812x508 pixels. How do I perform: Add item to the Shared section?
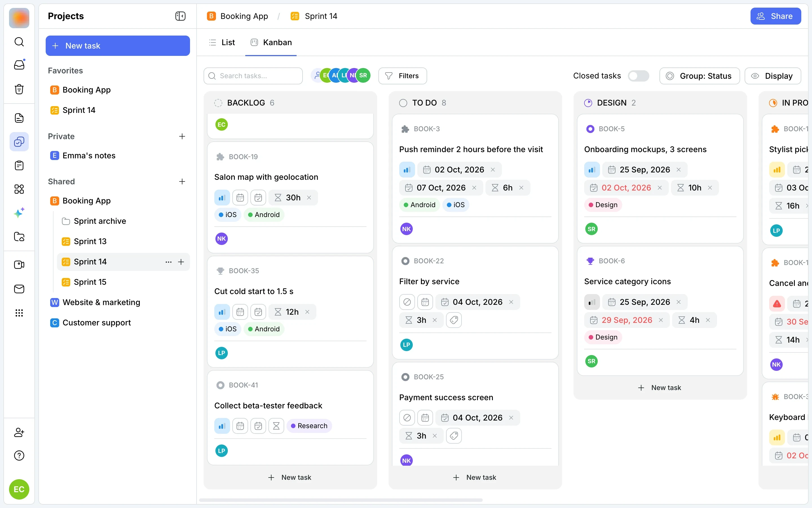pyautogui.click(x=182, y=181)
